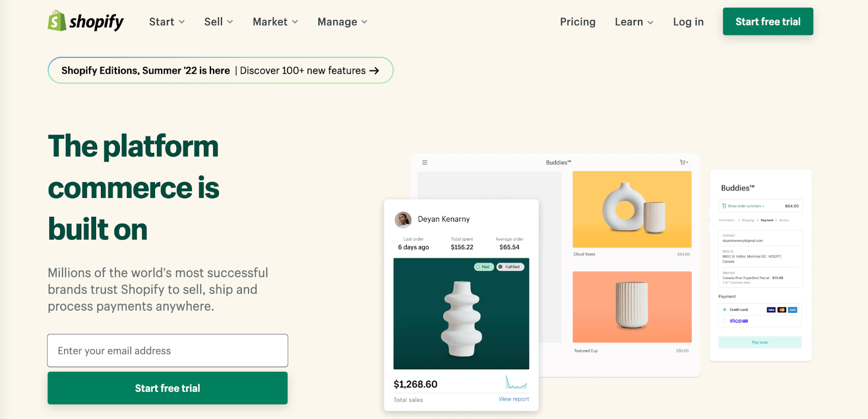Click the Amex icon in Payment options

click(x=793, y=310)
